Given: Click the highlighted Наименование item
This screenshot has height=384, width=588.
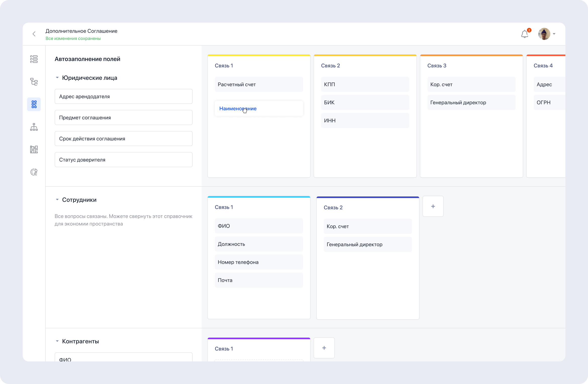Looking at the screenshot, I should click(x=259, y=108).
